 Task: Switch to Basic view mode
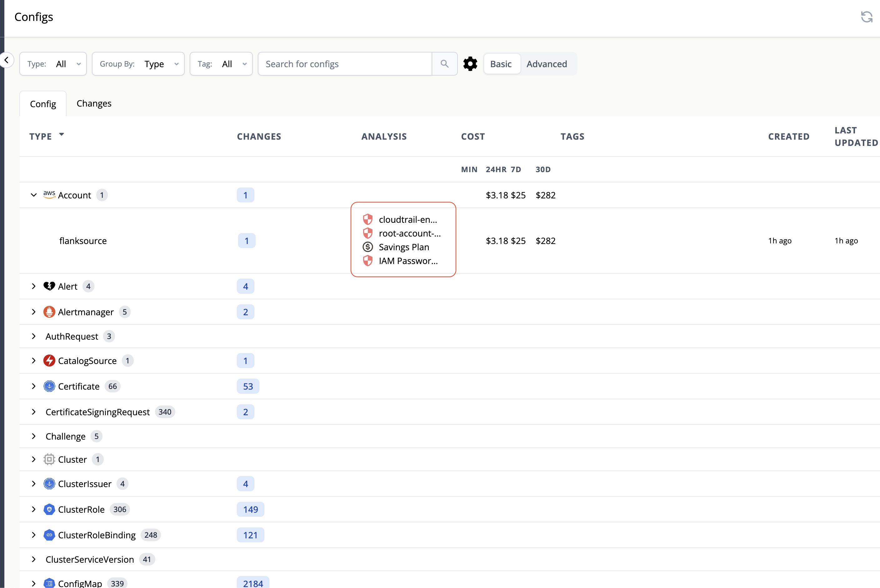pyautogui.click(x=502, y=64)
